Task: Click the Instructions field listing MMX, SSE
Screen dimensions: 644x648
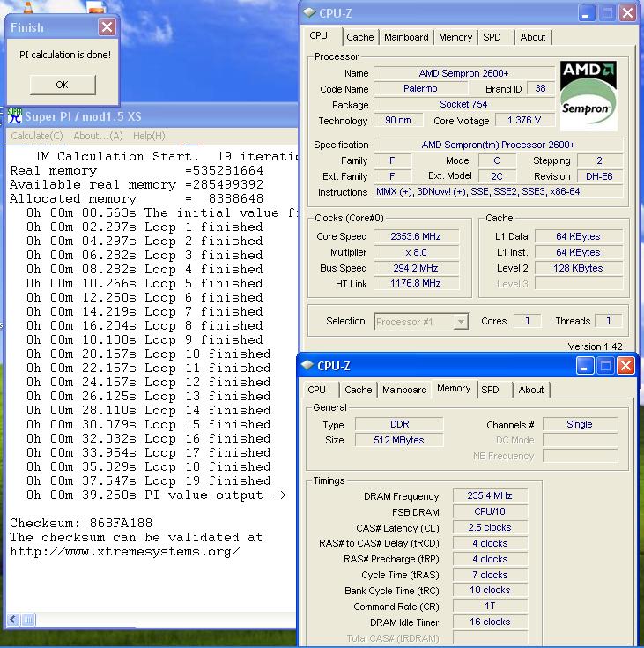Action: click(498, 192)
